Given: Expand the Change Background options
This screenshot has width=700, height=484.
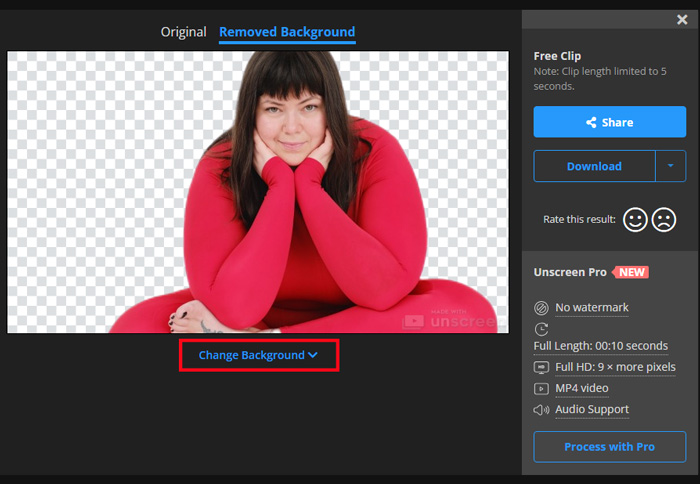Looking at the screenshot, I should coord(258,355).
